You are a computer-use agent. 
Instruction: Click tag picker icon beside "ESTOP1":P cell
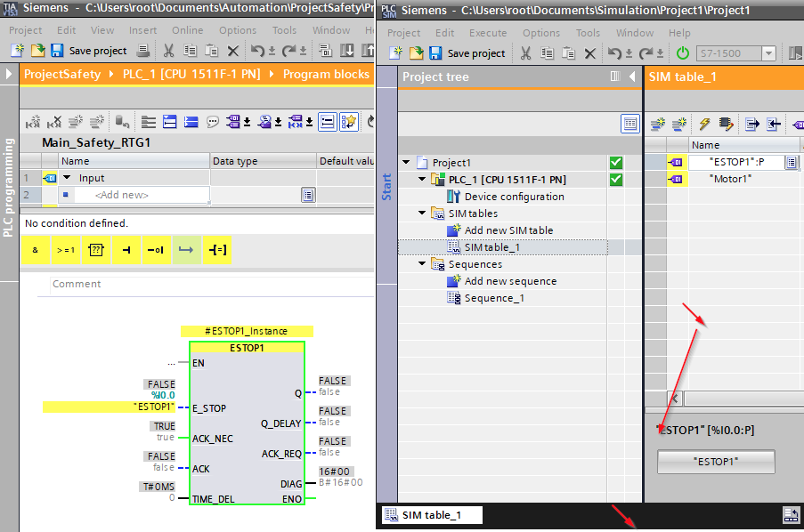pos(792,163)
